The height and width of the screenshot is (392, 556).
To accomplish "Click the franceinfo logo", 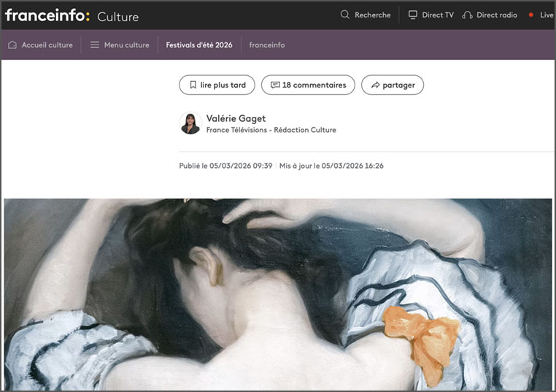I will pos(47,15).
